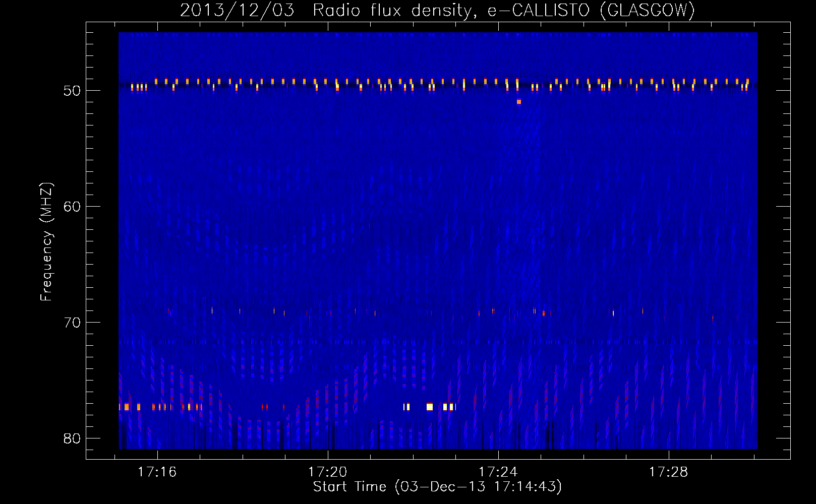Click the 'Frequency (MHZ)' axis label
This screenshot has height=504, width=816.
click(x=46, y=242)
